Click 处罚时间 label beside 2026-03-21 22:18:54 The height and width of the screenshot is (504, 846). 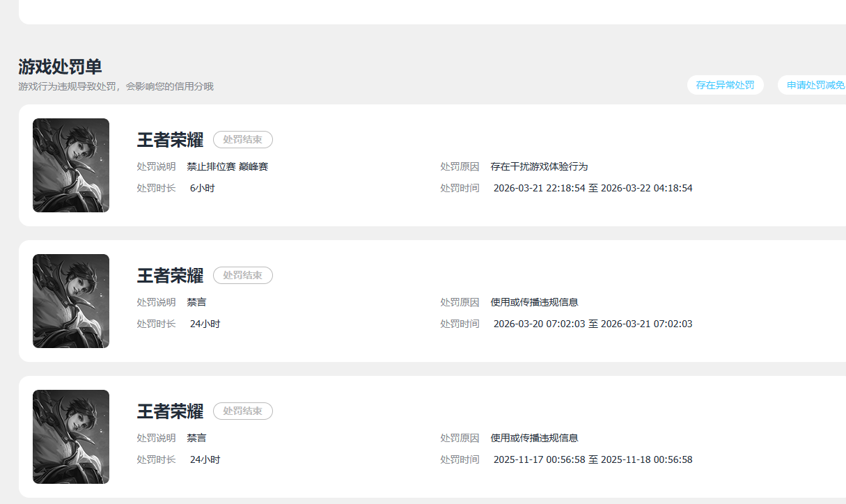coord(460,188)
